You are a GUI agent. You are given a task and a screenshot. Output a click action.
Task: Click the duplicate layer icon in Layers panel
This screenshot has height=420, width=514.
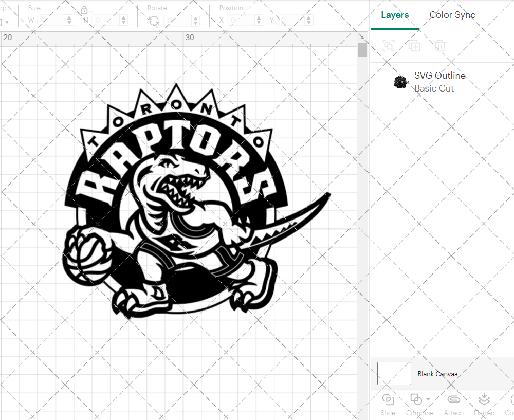pyautogui.click(x=414, y=46)
